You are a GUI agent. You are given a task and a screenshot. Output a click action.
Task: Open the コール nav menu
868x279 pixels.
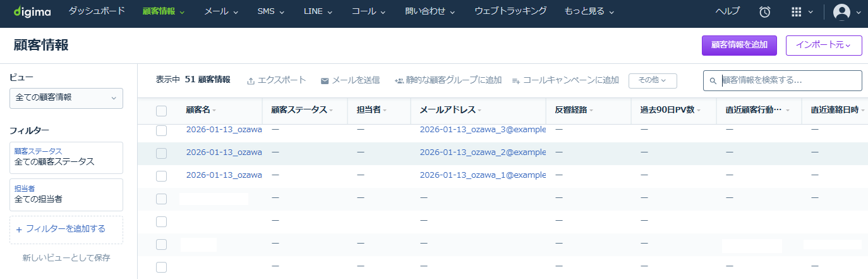[x=369, y=11]
